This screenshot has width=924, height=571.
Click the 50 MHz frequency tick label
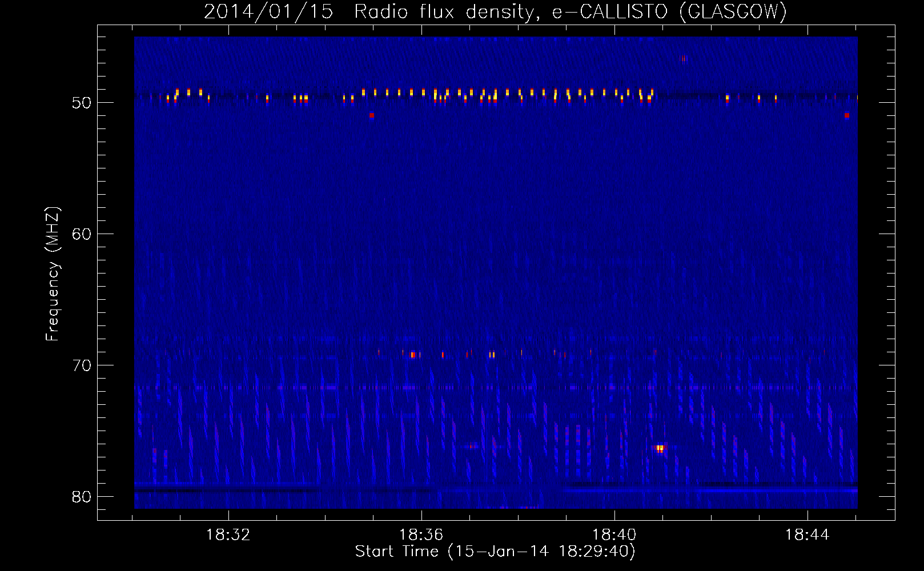click(82, 103)
